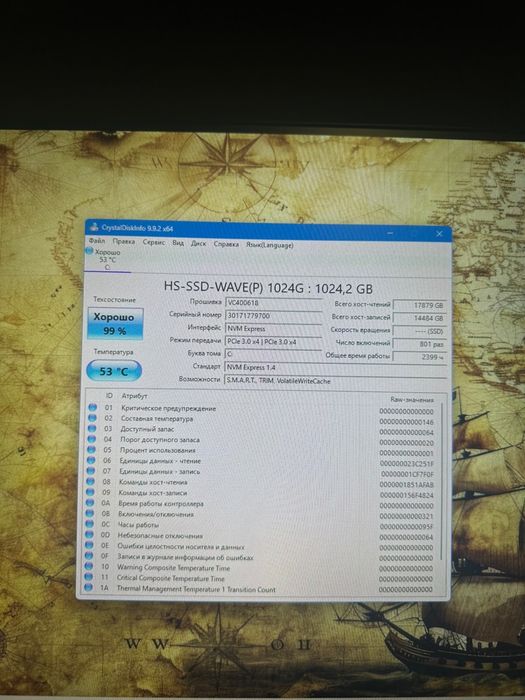Click the Прошивка field showing VC400618
The width and height of the screenshot is (525, 700).
tap(274, 303)
